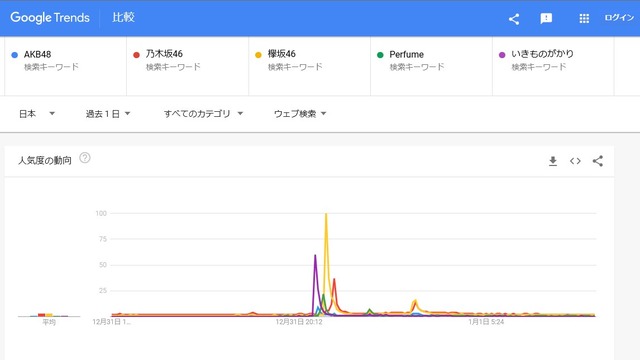Open the help icon beside 人気度の動向
The width and height of the screenshot is (640, 360).
pos(85,158)
